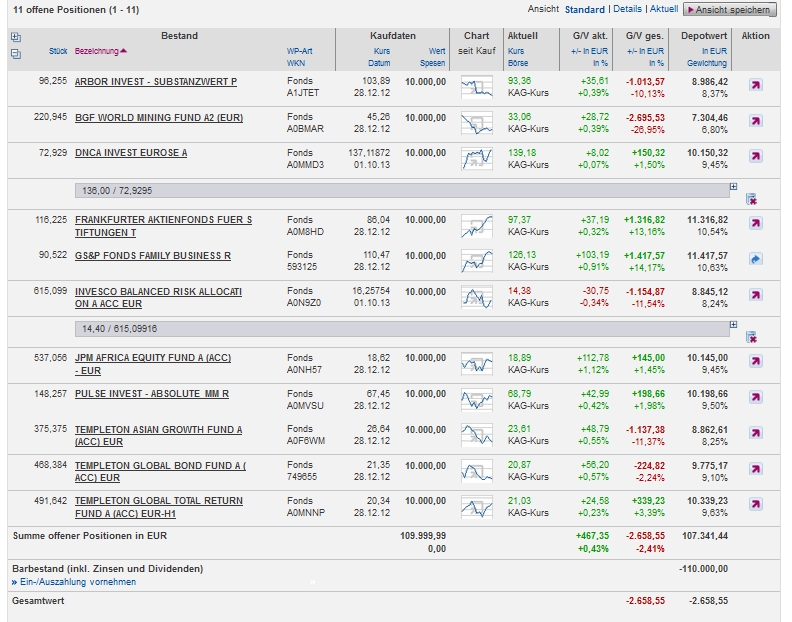The image size is (792, 622).
Task: Click the delete icon below INVESCO BALANCED RISK row
Action: tap(751, 337)
